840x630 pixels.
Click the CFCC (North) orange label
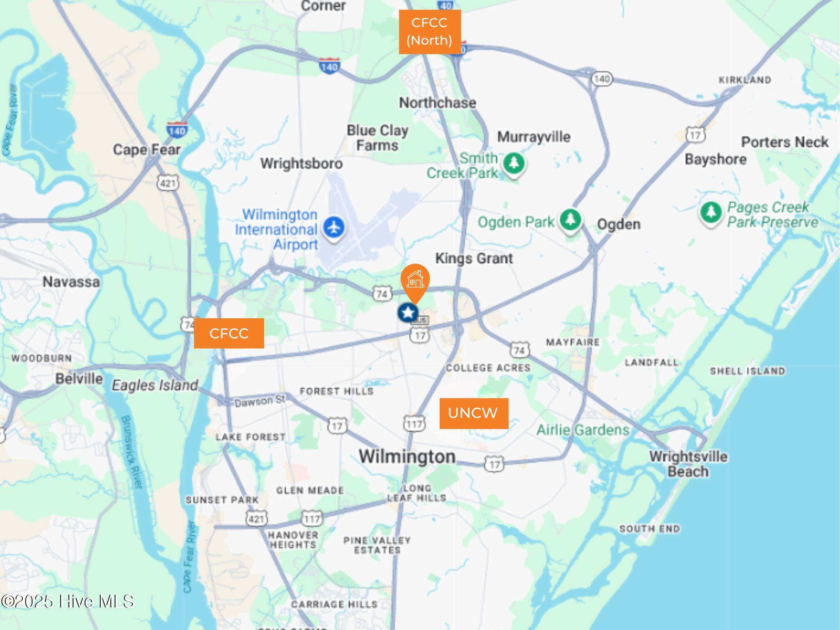pos(429,32)
